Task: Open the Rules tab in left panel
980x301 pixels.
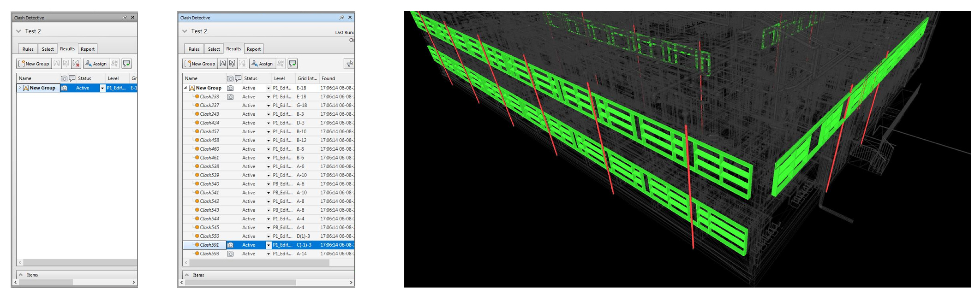Action: 28,49
